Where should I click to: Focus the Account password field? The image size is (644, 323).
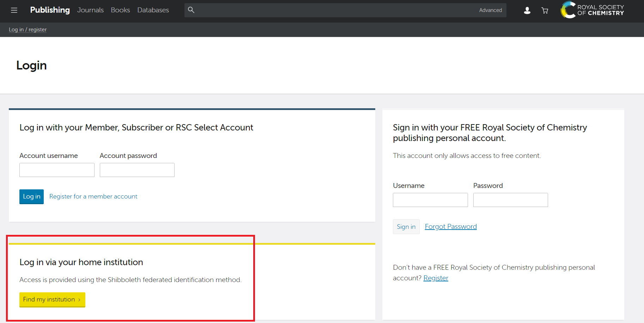click(x=137, y=170)
